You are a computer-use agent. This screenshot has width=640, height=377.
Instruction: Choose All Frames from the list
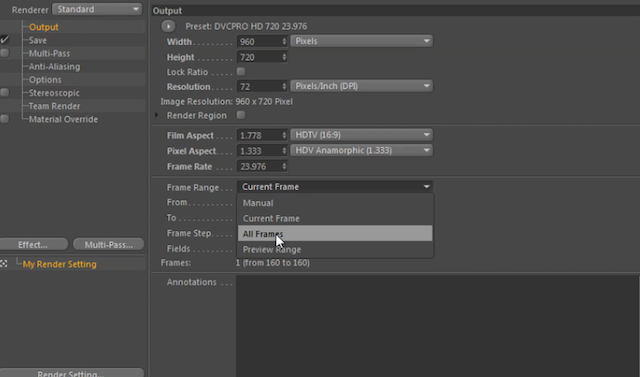335,233
